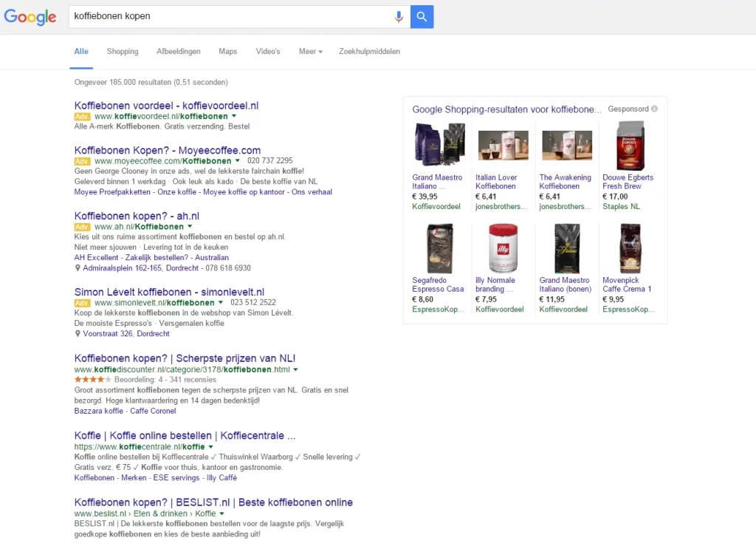Screen dimensions: 756x546
Task: Open dropdown arrow beside www.ah.nl/Koffiebonen
Action: pyautogui.click(x=190, y=227)
